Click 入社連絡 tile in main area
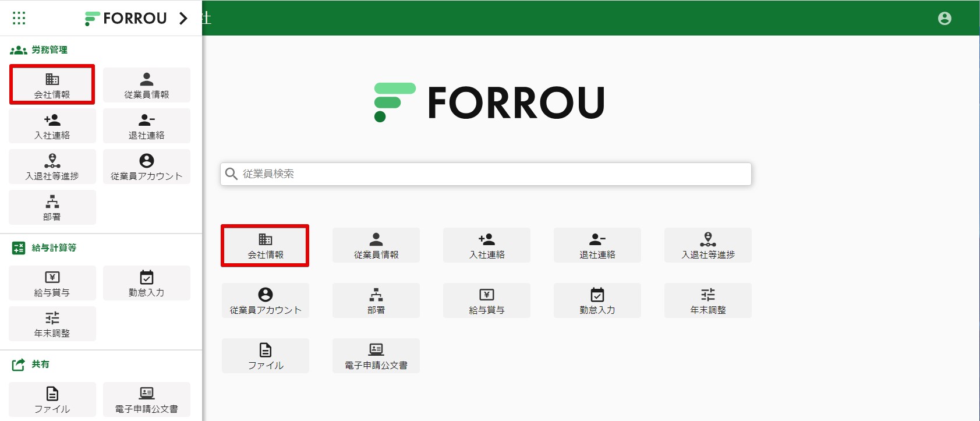980x421 pixels. [x=487, y=245]
